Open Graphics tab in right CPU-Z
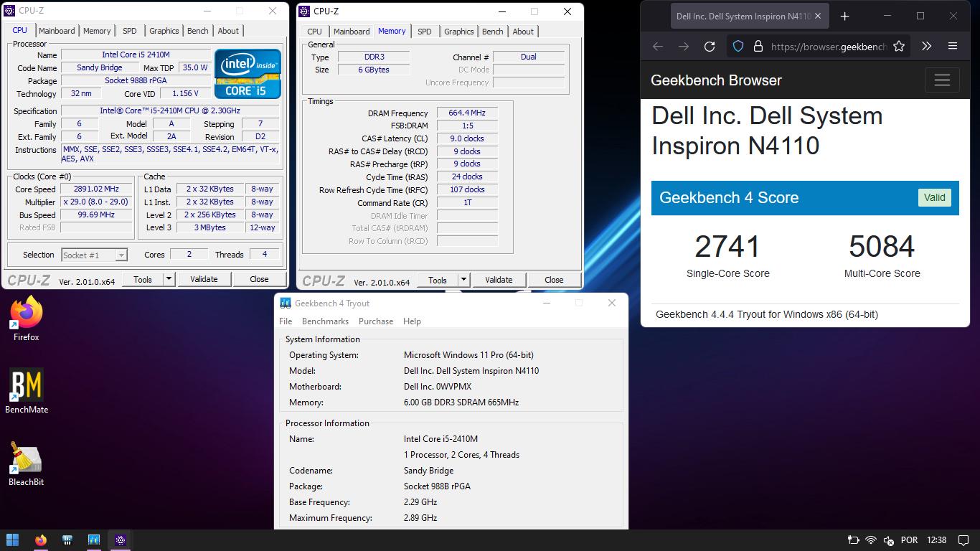Viewport: 980px width, 551px height. (459, 32)
